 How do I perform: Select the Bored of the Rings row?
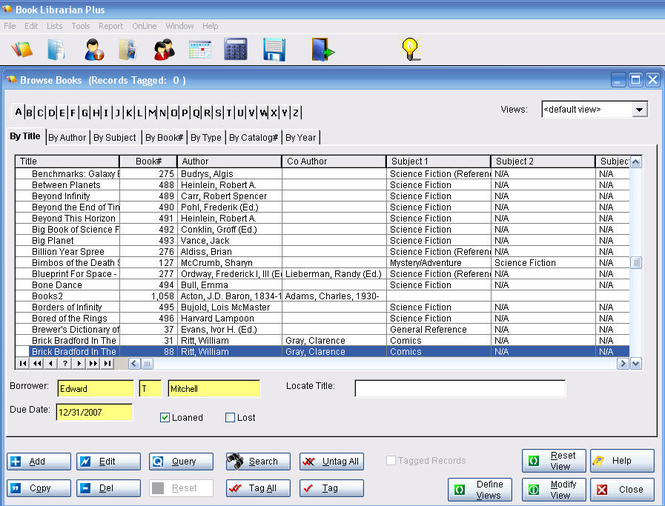click(x=322, y=319)
